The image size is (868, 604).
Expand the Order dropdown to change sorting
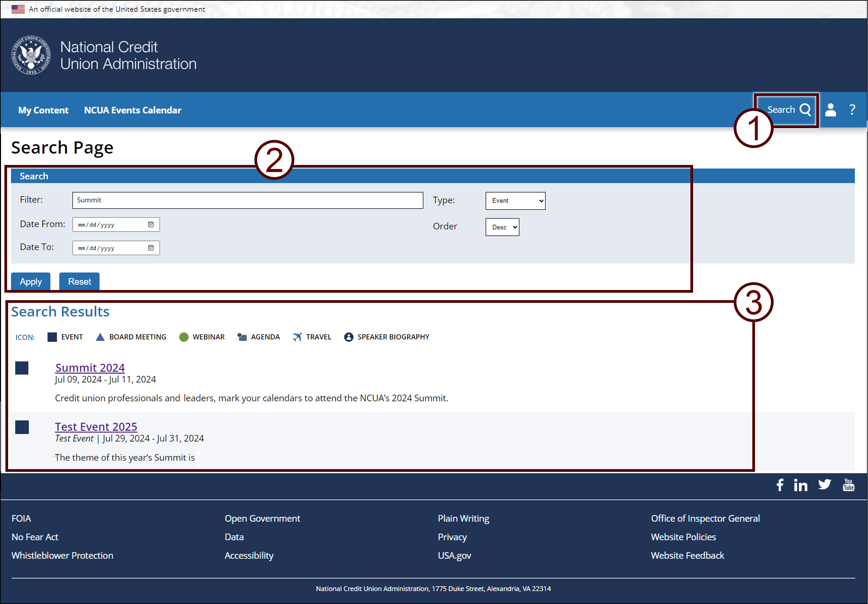point(503,227)
